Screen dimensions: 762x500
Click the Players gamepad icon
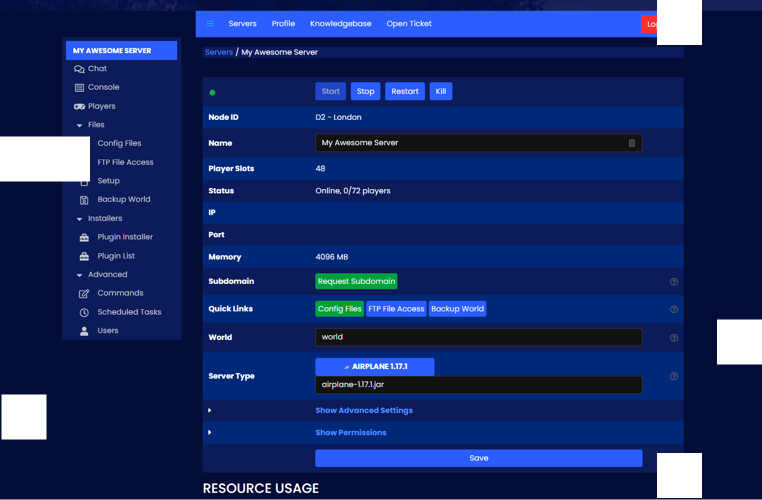[79, 106]
